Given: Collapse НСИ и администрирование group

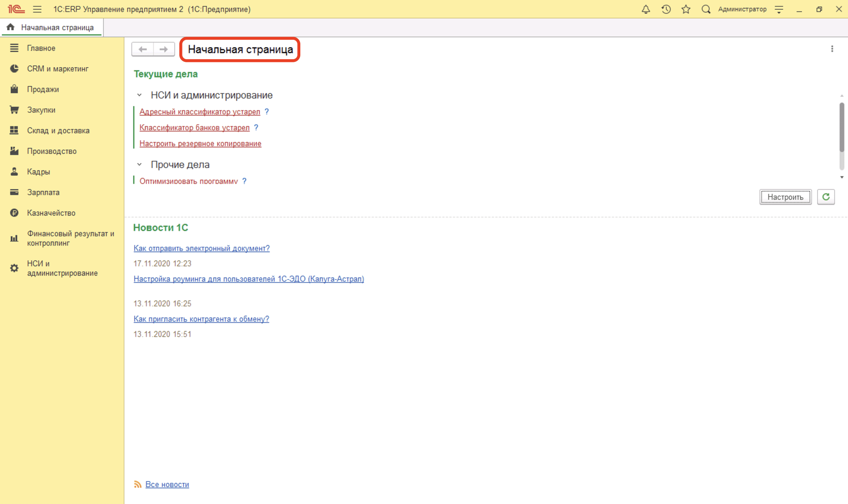Looking at the screenshot, I should click(x=140, y=95).
